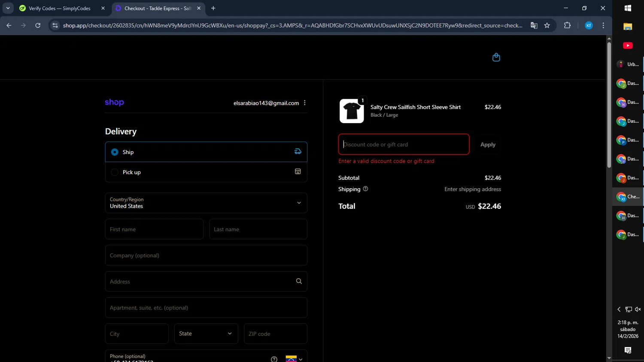Open the tab search dropdown arrow

pos(8,8)
